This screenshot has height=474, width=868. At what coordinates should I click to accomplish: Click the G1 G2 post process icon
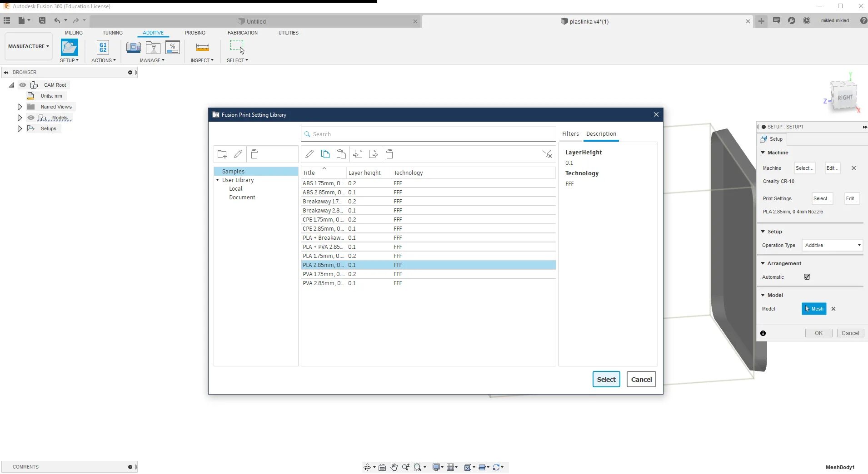coord(103,47)
